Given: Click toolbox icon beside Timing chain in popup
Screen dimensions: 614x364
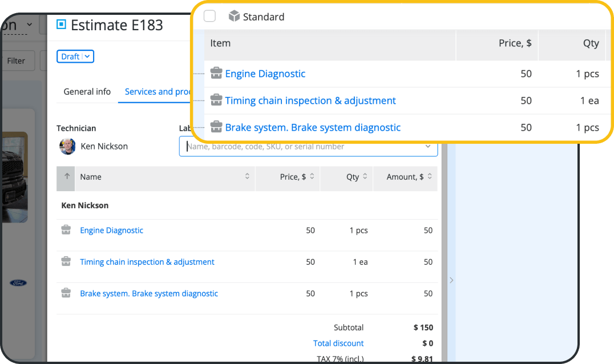Looking at the screenshot, I should pyautogui.click(x=216, y=100).
